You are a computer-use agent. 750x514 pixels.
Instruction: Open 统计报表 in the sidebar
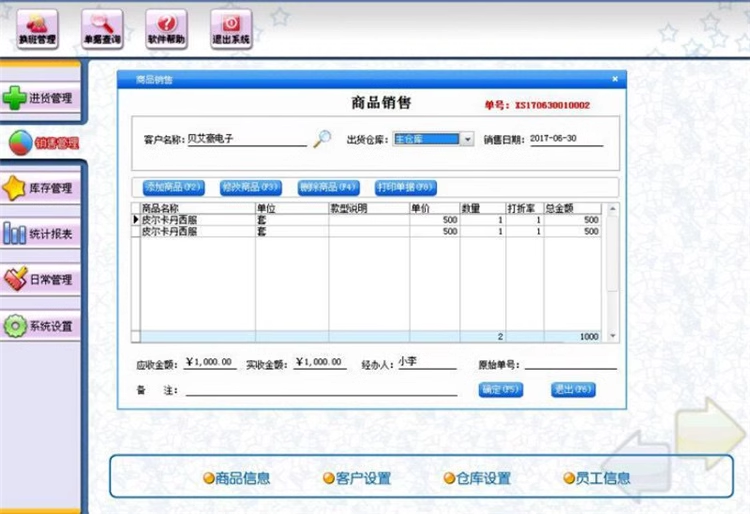coord(40,234)
